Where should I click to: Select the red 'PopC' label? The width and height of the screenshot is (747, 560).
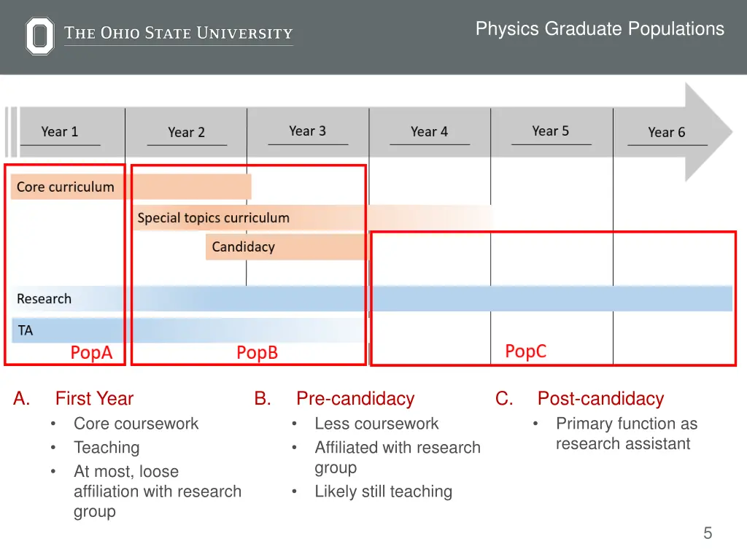[525, 351]
